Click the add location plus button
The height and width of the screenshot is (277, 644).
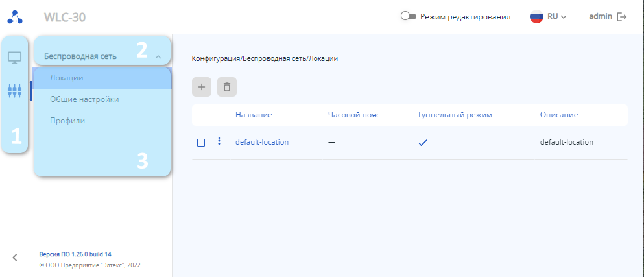[202, 87]
